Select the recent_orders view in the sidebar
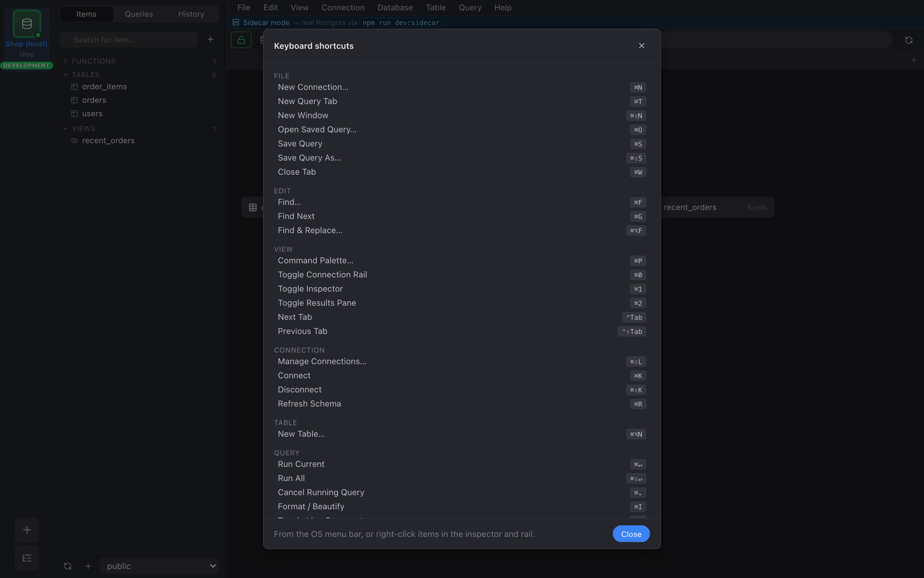Image resolution: width=924 pixels, height=578 pixels. pos(139,141)
